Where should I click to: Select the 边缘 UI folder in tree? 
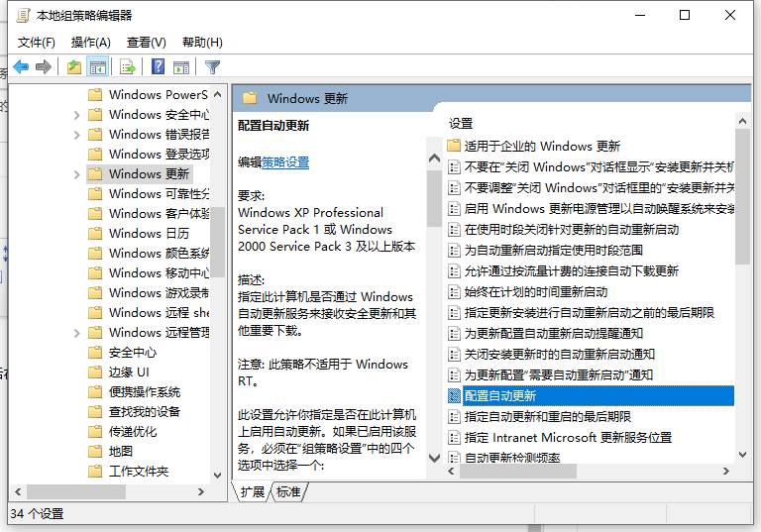coord(129,372)
